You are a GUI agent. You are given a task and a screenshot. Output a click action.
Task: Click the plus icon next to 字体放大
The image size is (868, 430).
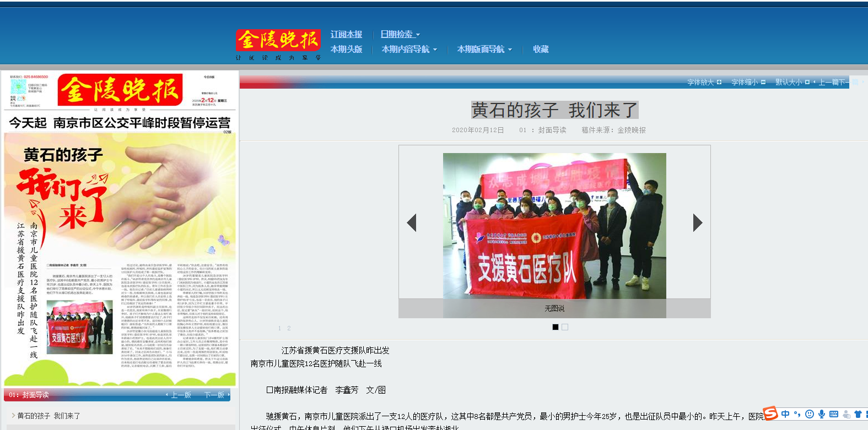point(719,82)
